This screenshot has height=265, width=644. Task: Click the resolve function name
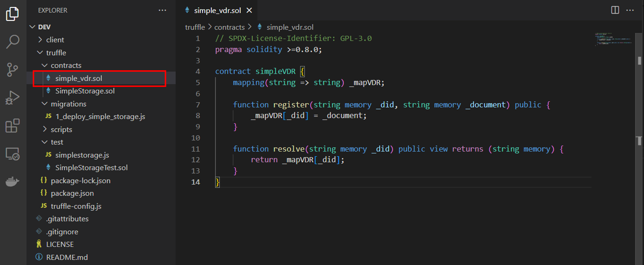289,149
